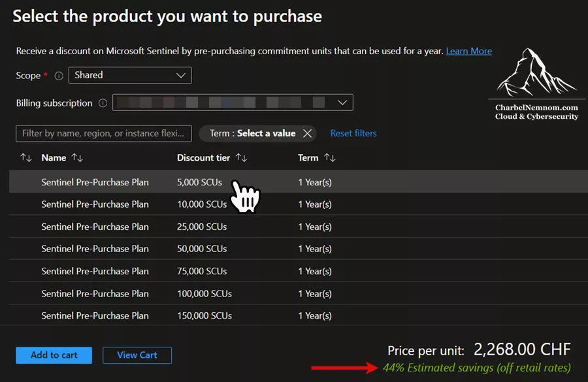Image resolution: width=588 pixels, height=382 pixels.
Task: Focus the filter by name search field
Action: (x=104, y=133)
